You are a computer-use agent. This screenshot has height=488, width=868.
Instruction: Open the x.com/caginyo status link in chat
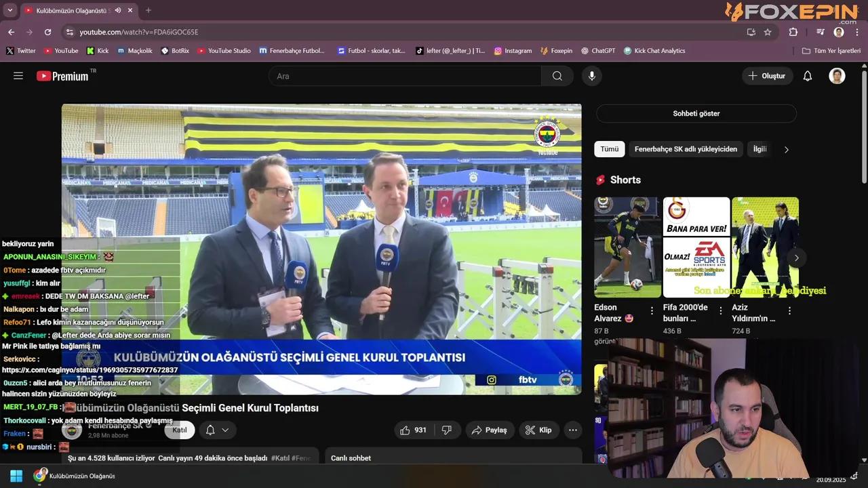pyautogui.click(x=90, y=370)
